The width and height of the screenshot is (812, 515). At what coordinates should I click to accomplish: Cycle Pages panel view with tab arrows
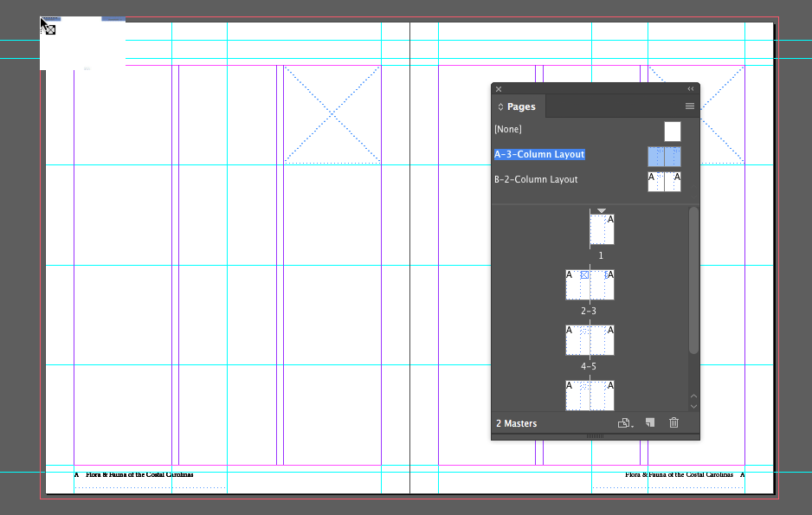tap(500, 106)
